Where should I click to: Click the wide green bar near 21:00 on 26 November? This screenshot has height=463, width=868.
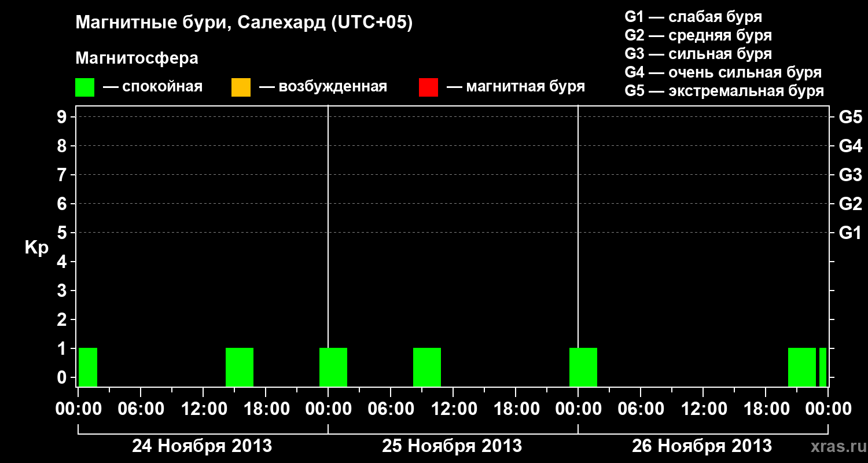tap(802, 367)
